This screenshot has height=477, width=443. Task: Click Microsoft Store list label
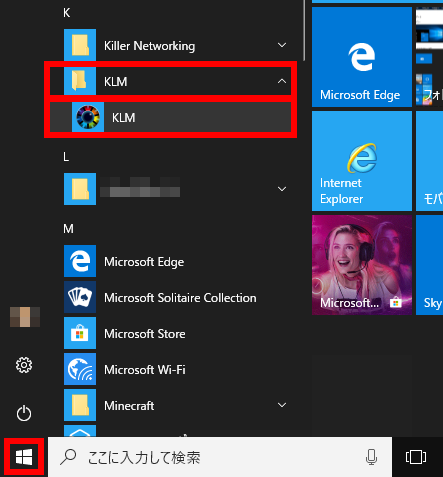point(145,334)
